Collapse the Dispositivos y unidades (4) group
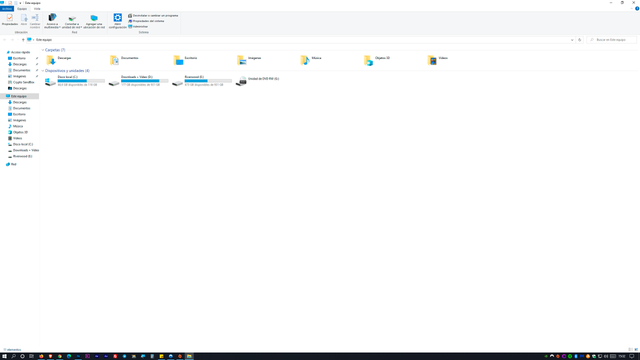Image resolution: width=640 pixels, height=360 pixels. 42,71
